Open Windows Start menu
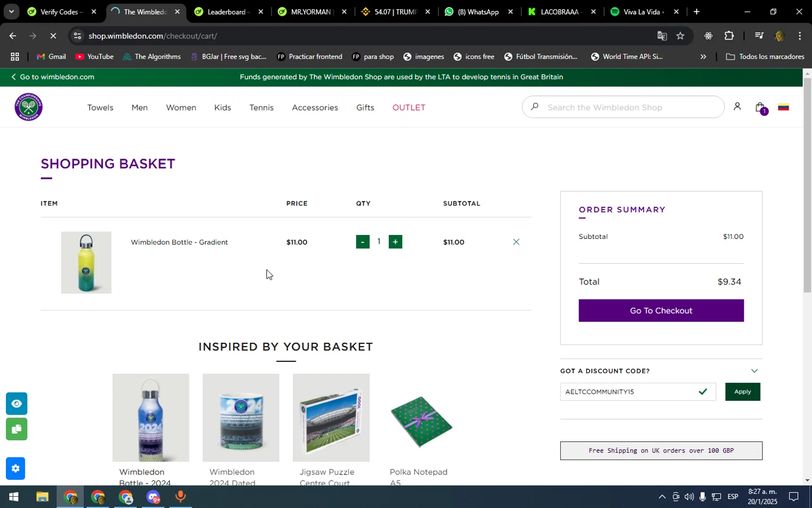The height and width of the screenshot is (508, 812). coord(14,497)
